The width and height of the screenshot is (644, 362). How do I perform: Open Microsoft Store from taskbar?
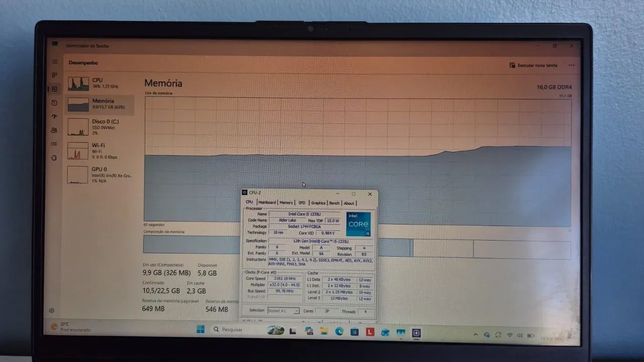[x=355, y=332]
